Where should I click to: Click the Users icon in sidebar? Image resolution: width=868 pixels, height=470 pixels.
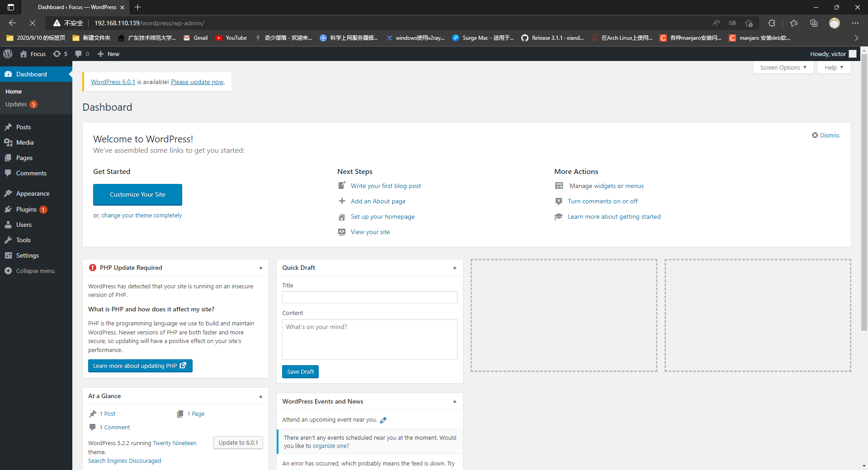click(8, 225)
